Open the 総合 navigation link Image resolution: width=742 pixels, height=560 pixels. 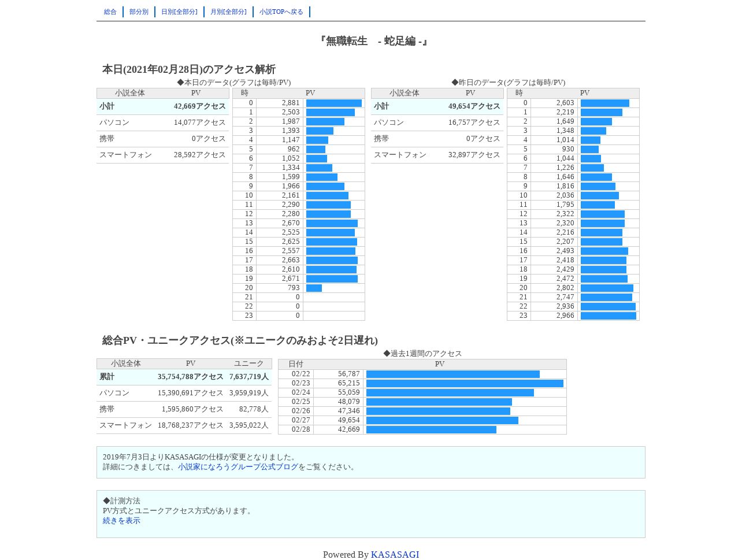[110, 12]
